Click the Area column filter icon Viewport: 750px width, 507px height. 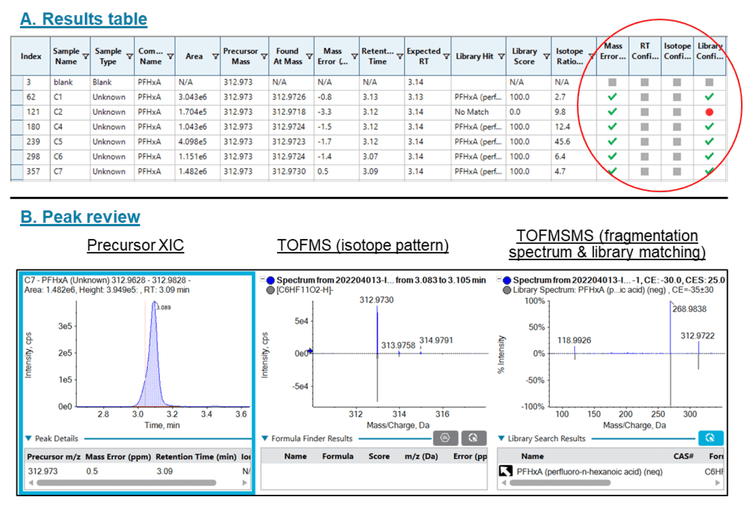(x=214, y=57)
